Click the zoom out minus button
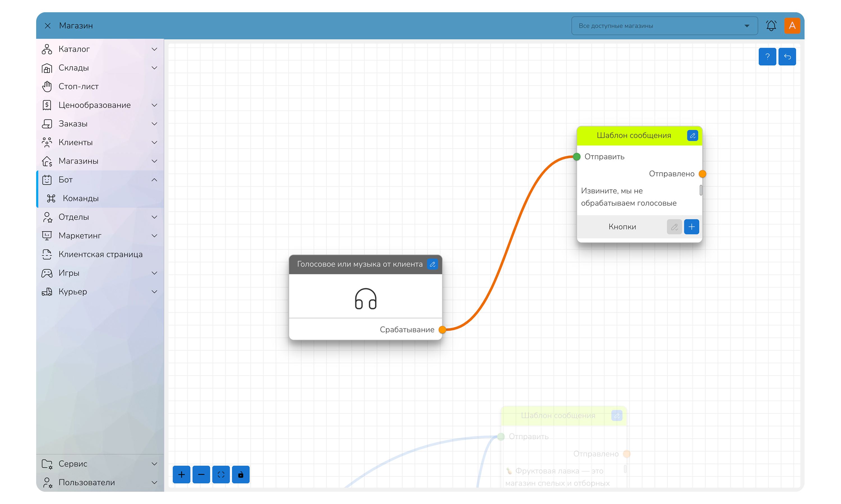Screen dimensions: 841x504 [201, 474]
